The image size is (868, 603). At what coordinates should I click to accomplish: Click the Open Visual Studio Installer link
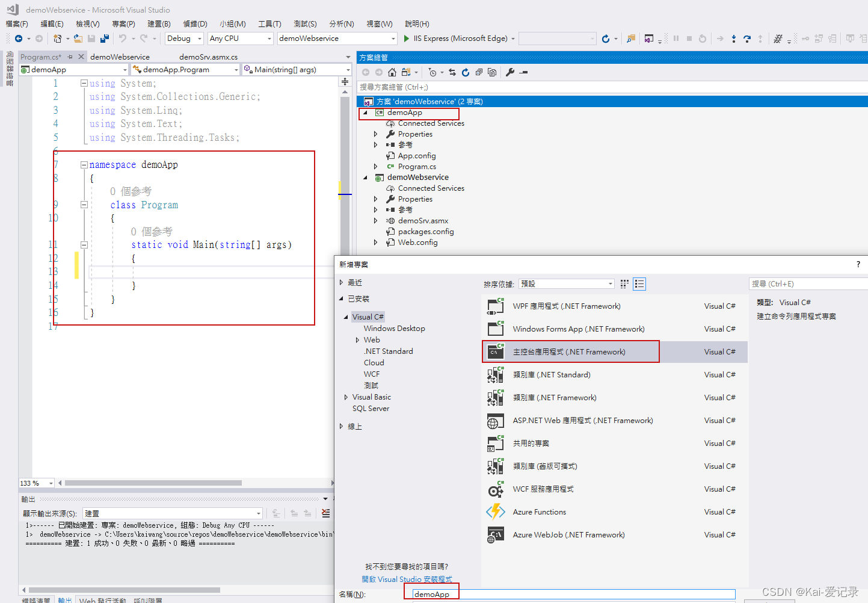pyautogui.click(x=407, y=579)
